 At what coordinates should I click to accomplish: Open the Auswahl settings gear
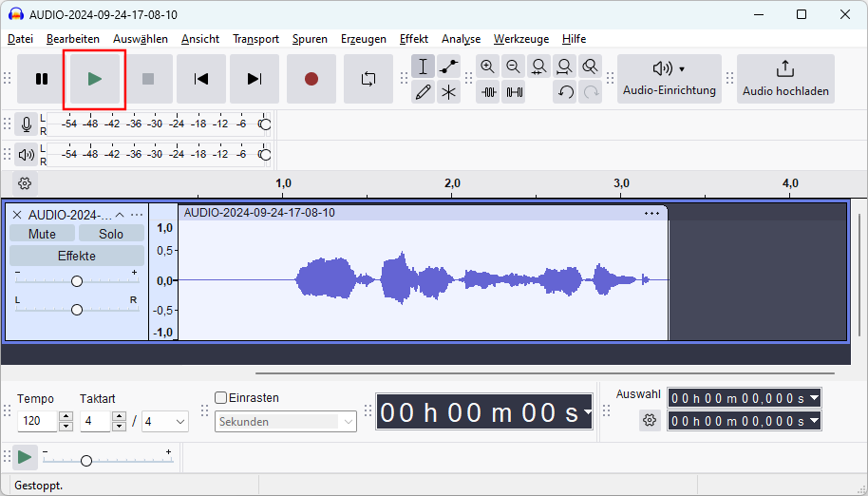click(x=650, y=421)
